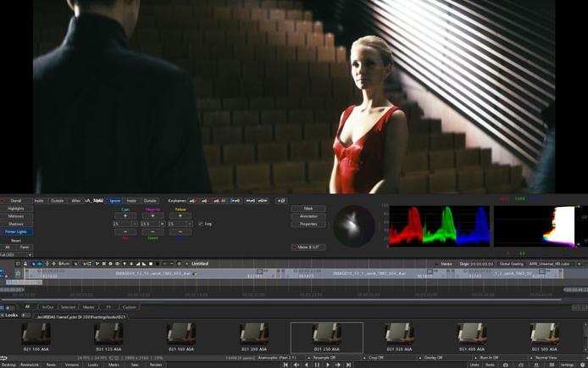588x368 pixels.
Task: Select the Ignore mask mode
Action: [x=113, y=201]
